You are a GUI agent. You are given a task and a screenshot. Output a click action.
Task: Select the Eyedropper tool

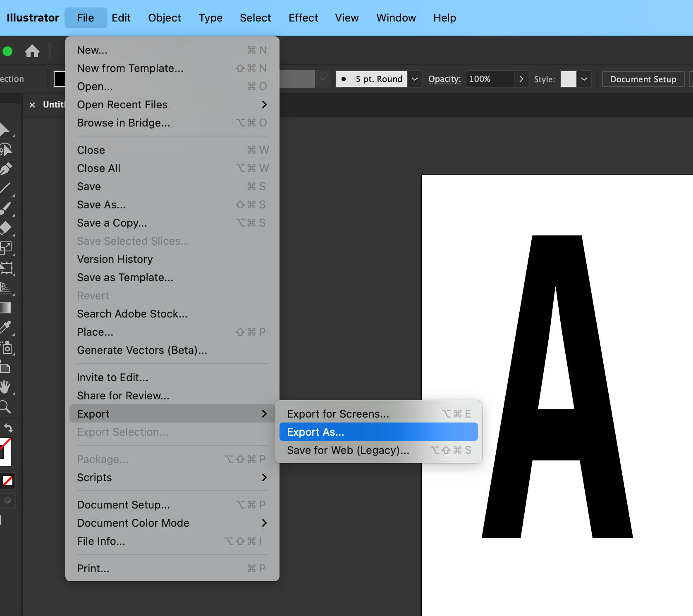coord(6,327)
